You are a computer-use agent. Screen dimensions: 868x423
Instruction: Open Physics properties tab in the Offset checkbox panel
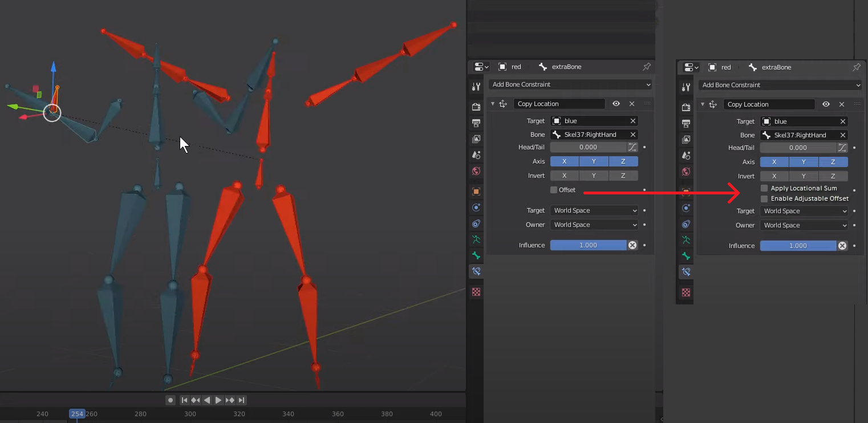[x=476, y=208]
